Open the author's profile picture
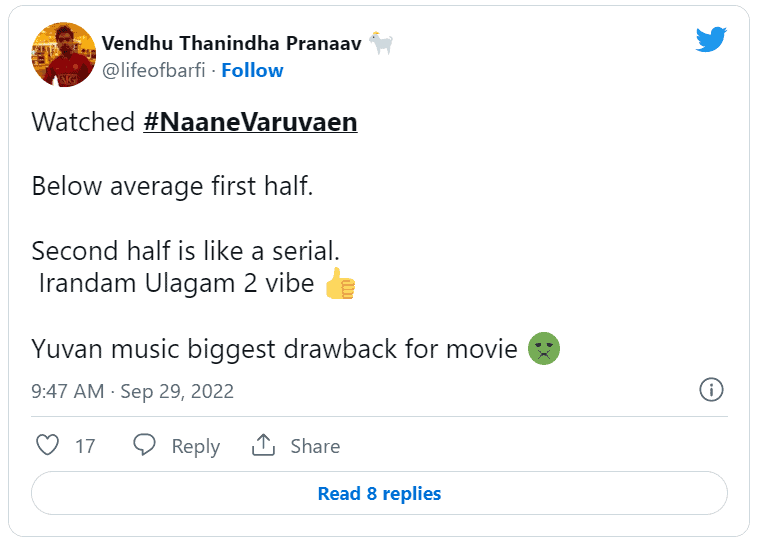The width and height of the screenshot is (768, 544). point(64,55)
